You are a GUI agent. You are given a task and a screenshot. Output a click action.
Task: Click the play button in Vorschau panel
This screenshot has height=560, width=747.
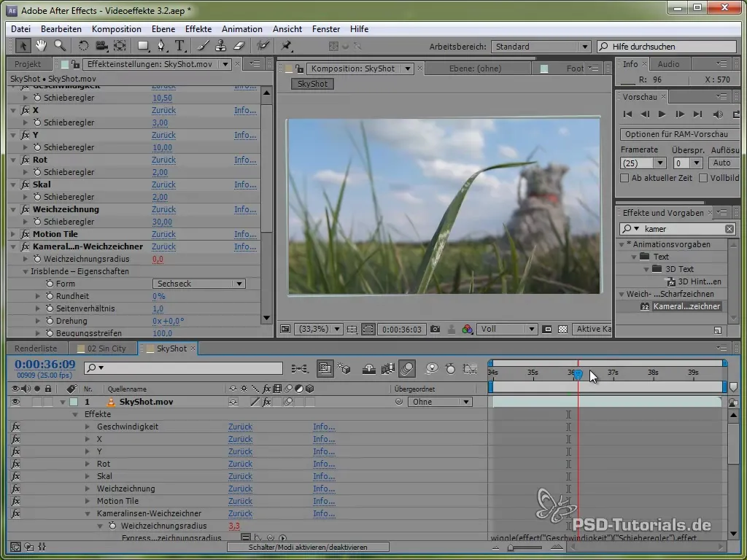coord(662,114)
